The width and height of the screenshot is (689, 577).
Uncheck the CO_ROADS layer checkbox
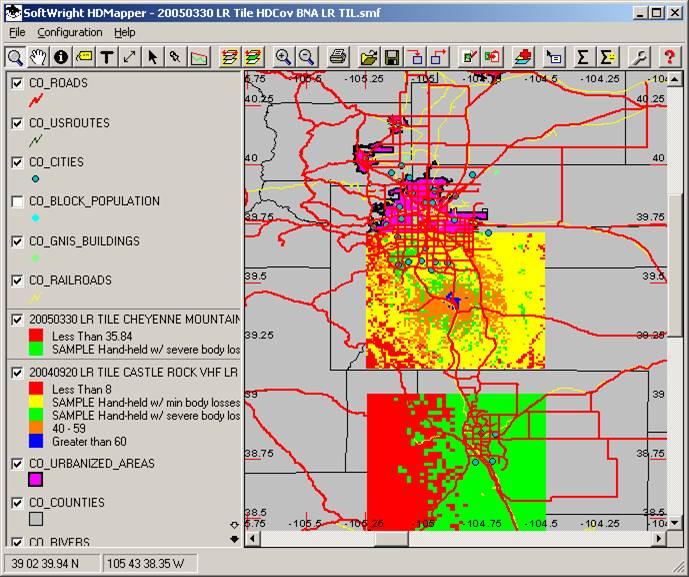point(17,83)
